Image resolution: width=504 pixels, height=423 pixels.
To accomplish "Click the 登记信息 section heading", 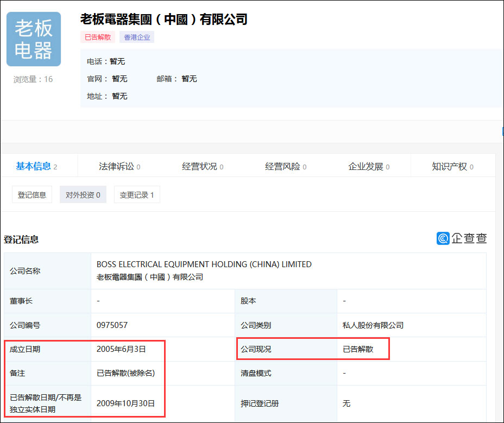I will pos(21,239).
